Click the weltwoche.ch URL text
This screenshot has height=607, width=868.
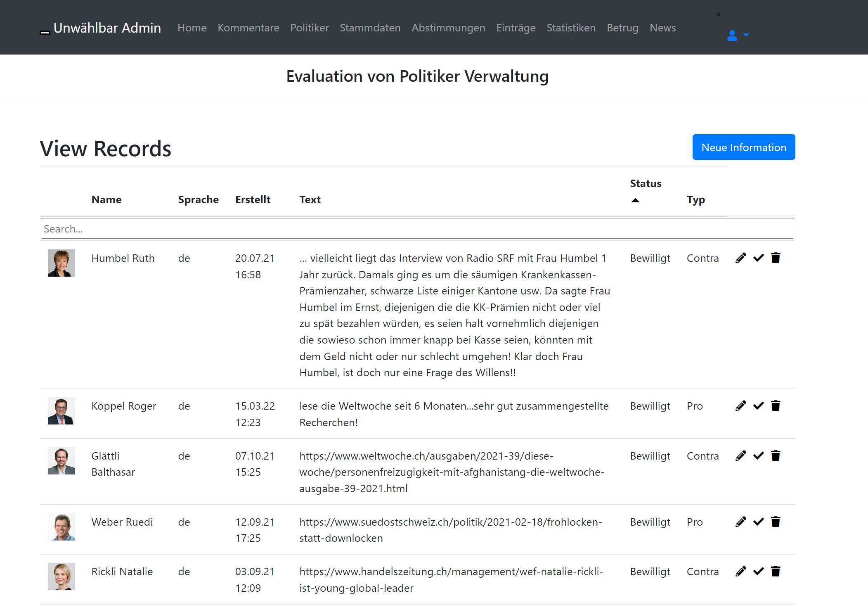click(452, 472)
